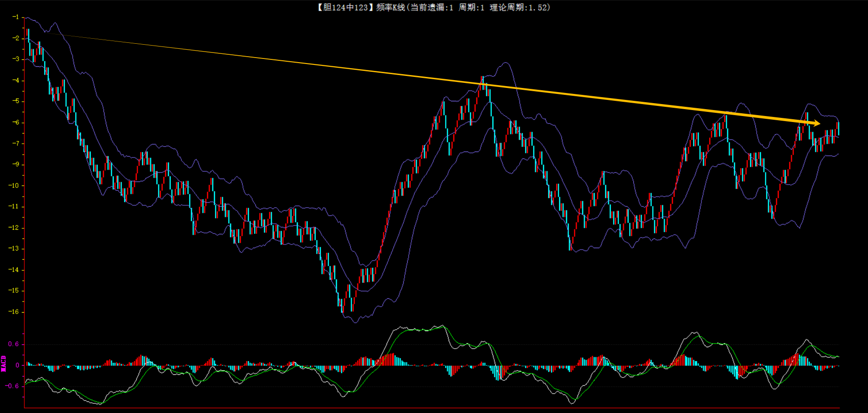Viewport: 868px width, 413px height.
Task: Click the -1 label on the price axis
Action: click(15, 17)
